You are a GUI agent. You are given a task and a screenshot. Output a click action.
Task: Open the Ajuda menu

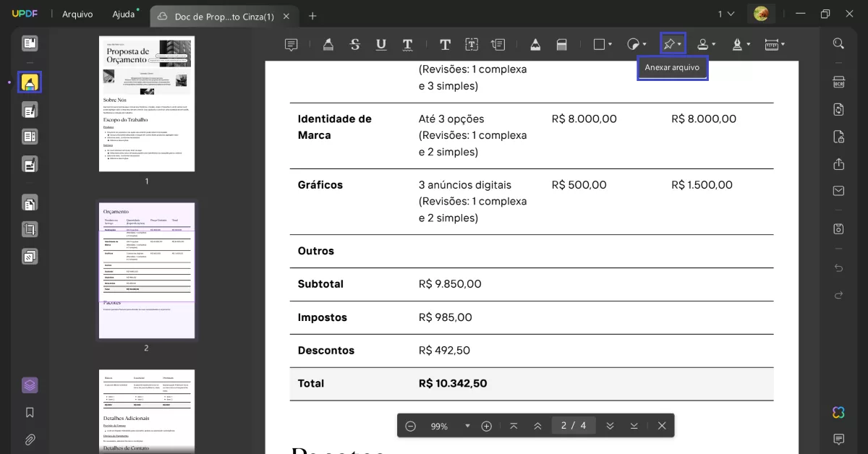point(123,14)
